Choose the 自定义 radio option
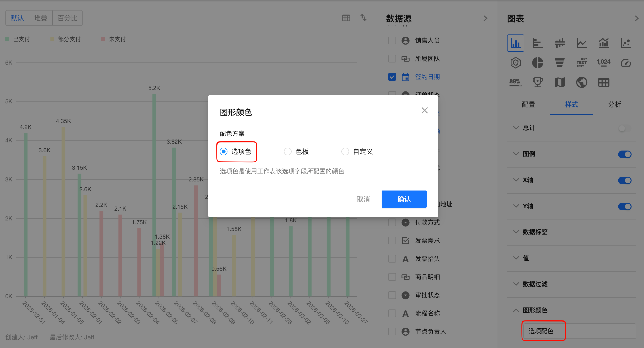 pos(345,152)
